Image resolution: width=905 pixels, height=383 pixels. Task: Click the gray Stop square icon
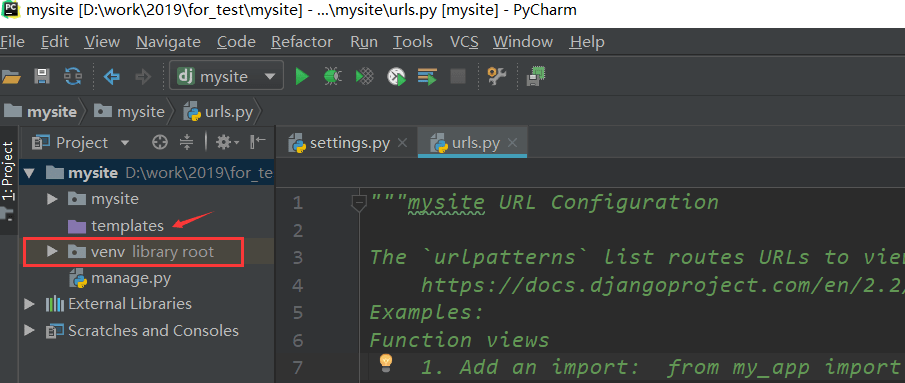pyautogui.click(x=458, y=77)
